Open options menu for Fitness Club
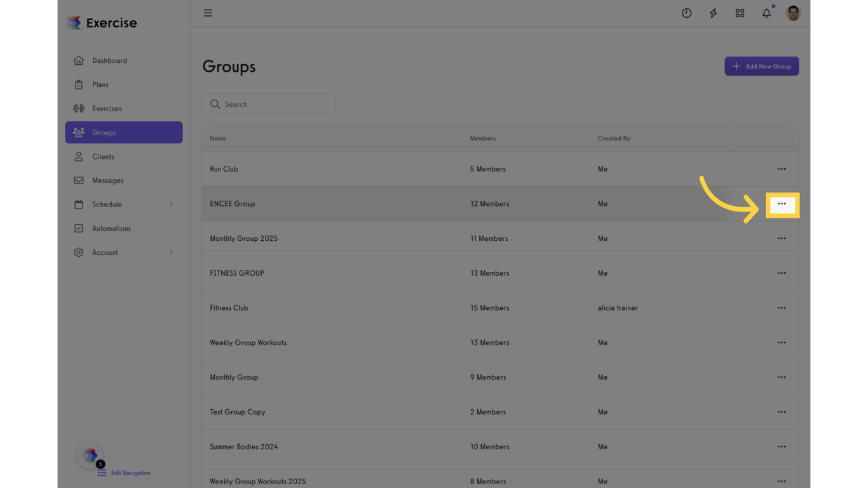Screen dimensions: 868x488 coord(782,308)
